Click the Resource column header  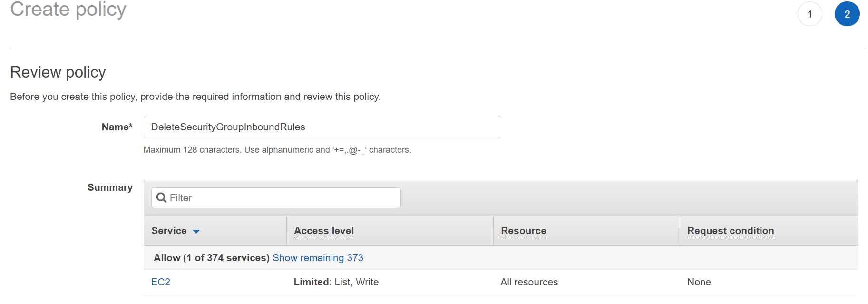[x=523, y=231]
